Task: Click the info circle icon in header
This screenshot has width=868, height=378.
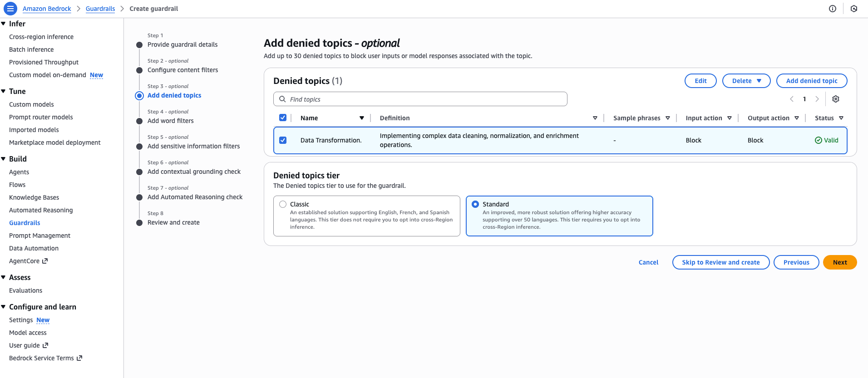Action: pyautogui.click(x=832, y=9)
